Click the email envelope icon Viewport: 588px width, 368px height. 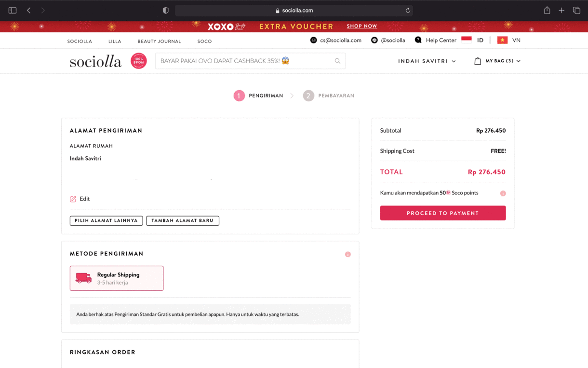click(x=314, y=40)
